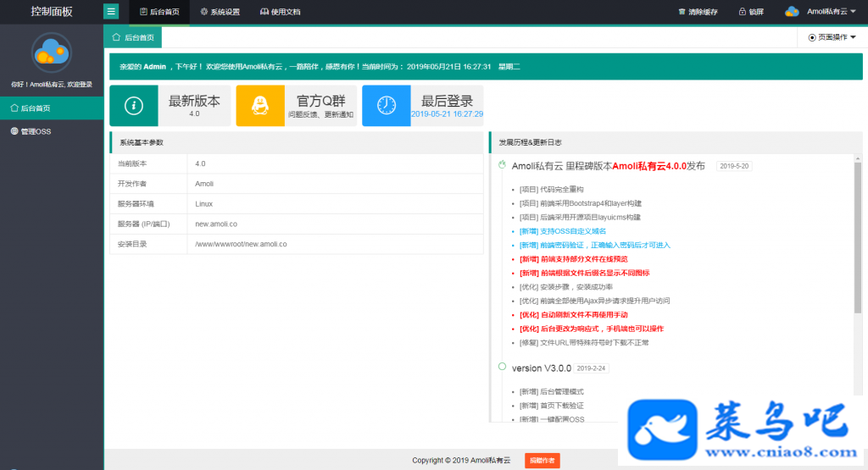This screenshot has width=868, height=470.
Task: Open 后台首页 in top navigation
Action: tap(159, 12)
